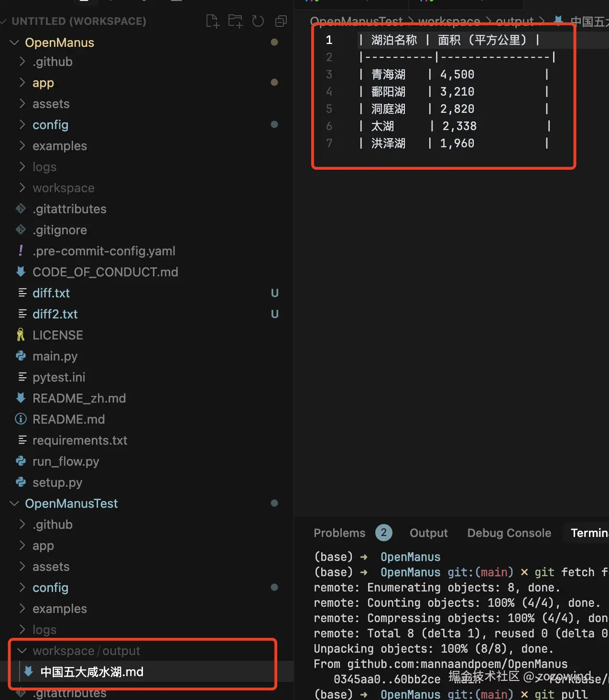Click the Python icon beside setup.py
The image size is (609, 700).
pos(21,482)
